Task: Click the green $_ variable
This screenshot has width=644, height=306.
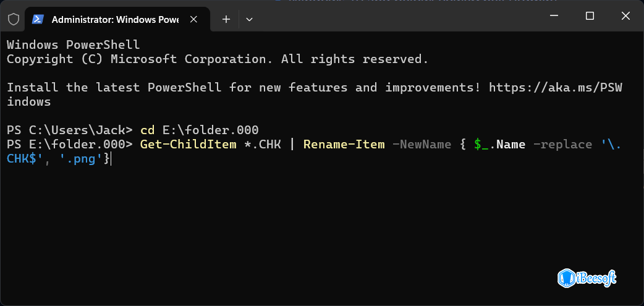Action: [x=481, y=145]
